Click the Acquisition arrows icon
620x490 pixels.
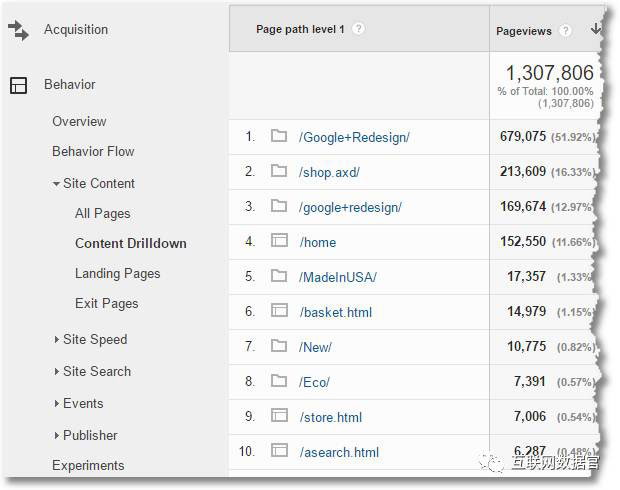(18, 30)
